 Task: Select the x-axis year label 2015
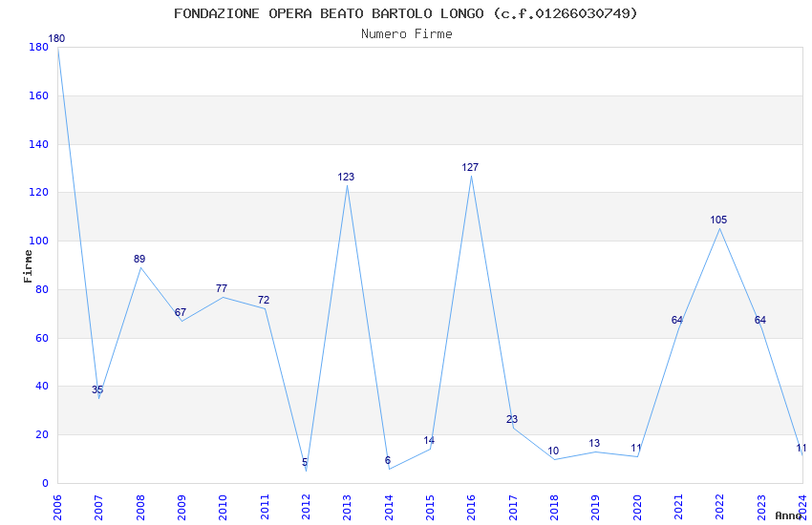point(430,507)
